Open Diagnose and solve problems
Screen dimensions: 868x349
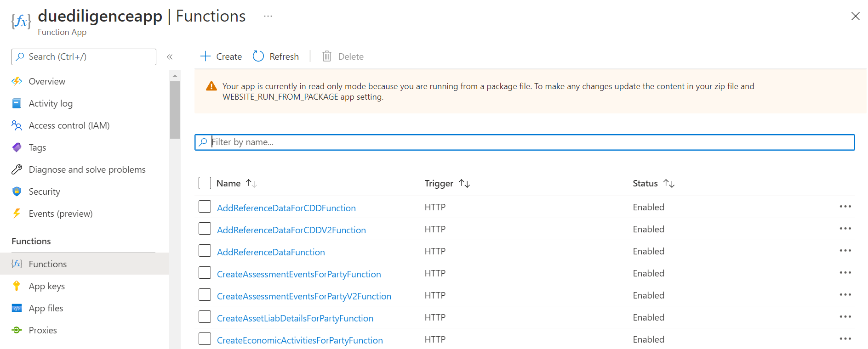87,169
